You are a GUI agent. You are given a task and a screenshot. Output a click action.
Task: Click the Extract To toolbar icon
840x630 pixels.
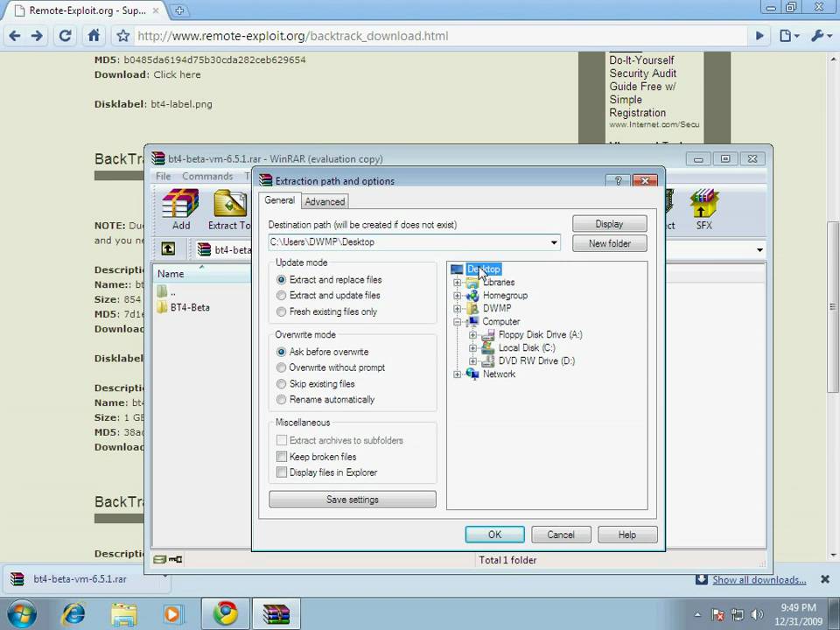click(230, 209)
